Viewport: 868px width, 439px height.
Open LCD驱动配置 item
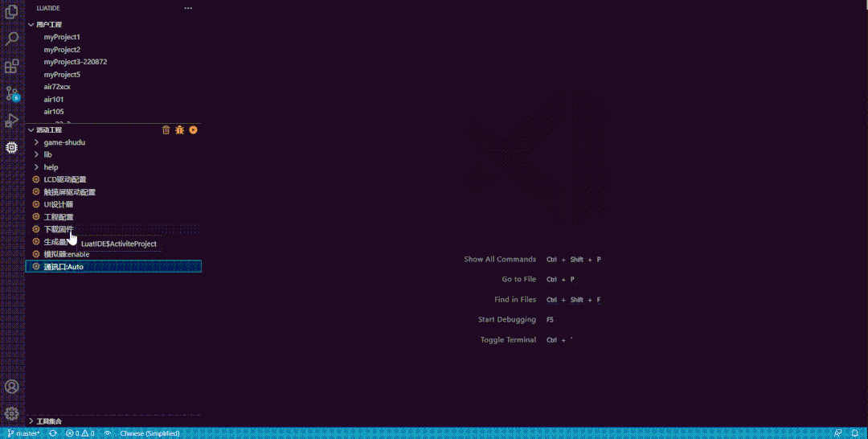65,179
